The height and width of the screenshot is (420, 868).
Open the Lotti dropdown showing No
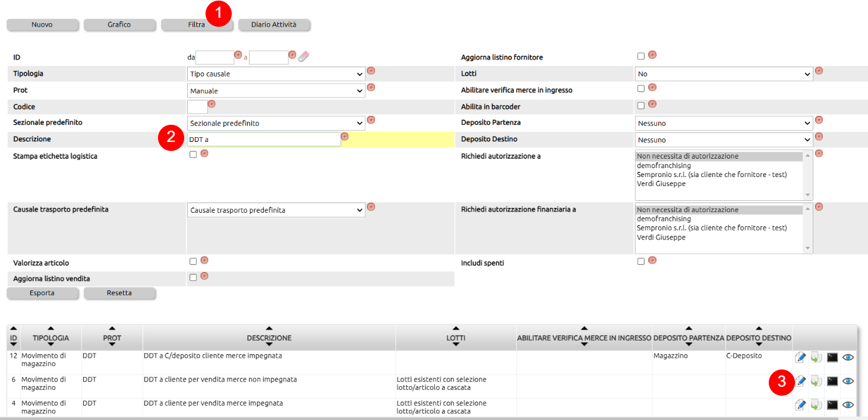[724, 74]
